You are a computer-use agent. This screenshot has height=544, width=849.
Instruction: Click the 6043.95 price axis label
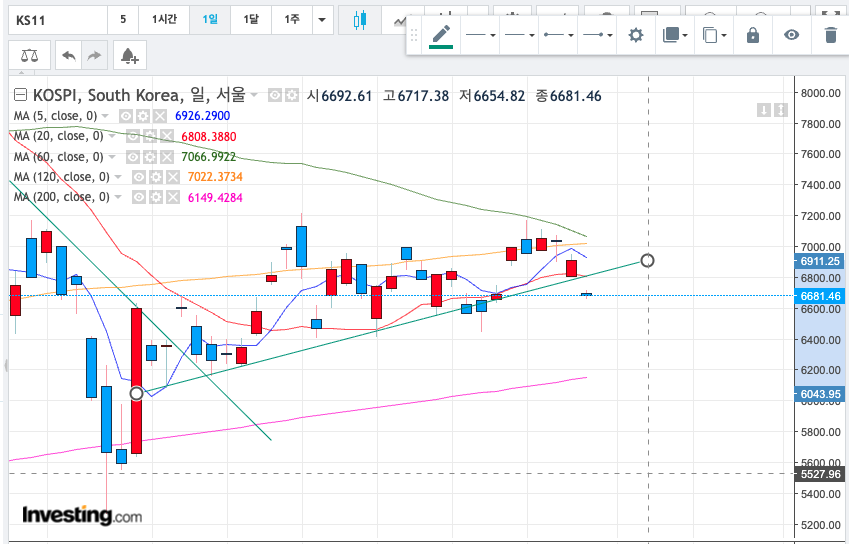click(820, 394)
